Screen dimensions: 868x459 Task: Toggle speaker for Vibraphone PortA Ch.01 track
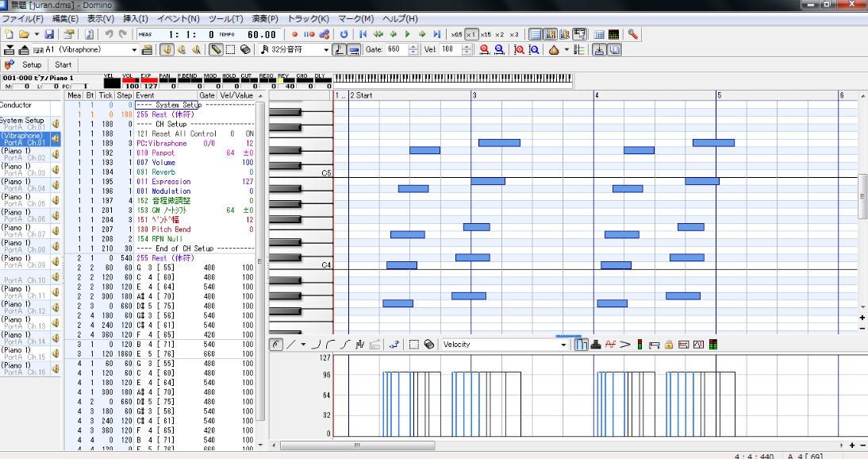coord(56,139)
